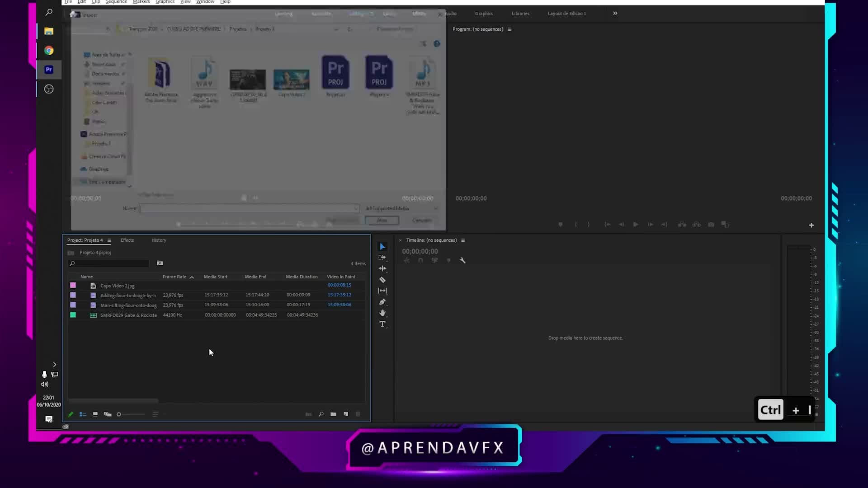Viewport: 868px width, 488px height.
Task: Sort by Media Duration column header
Action: coord(302,277)
